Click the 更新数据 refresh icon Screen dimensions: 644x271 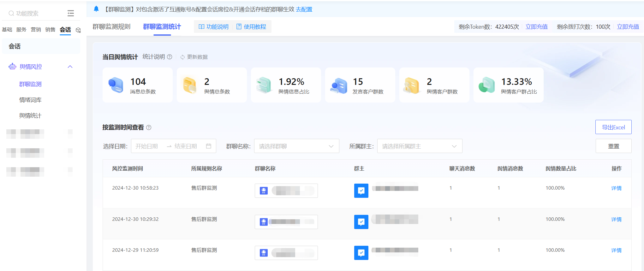[182, 57]
